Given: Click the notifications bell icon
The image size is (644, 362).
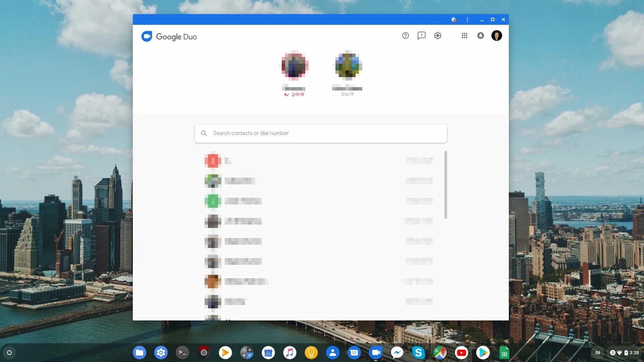Looking at the screenshot, I should click(480, 36).
